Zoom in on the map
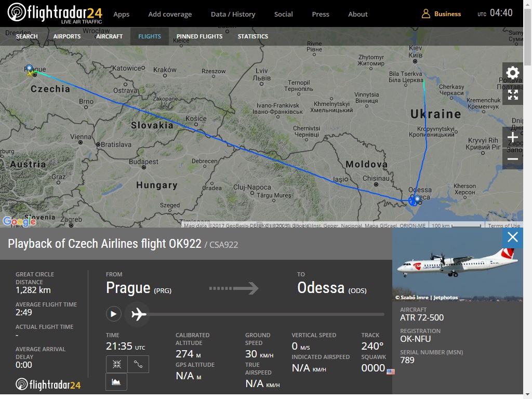 click(513, 137)
